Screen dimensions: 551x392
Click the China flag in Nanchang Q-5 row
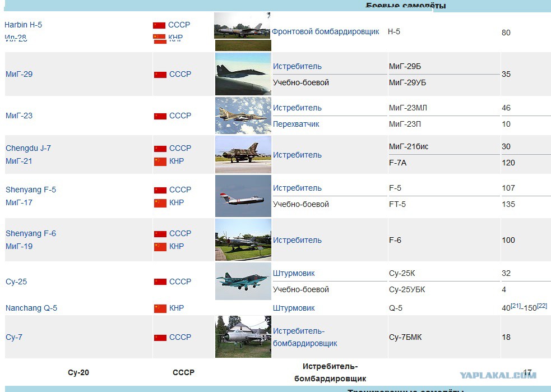(160, 308)
